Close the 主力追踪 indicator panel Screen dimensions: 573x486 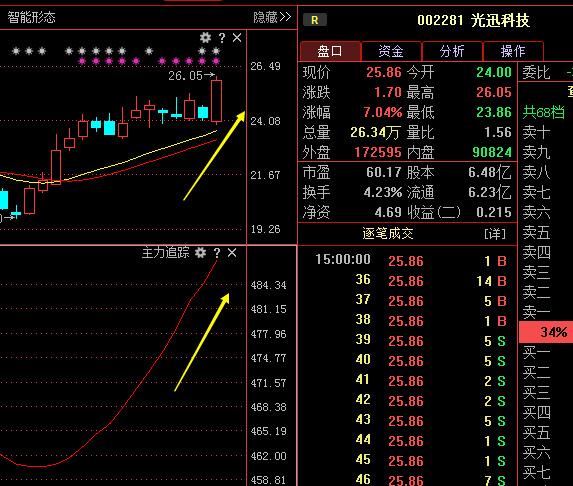(232, 253)
